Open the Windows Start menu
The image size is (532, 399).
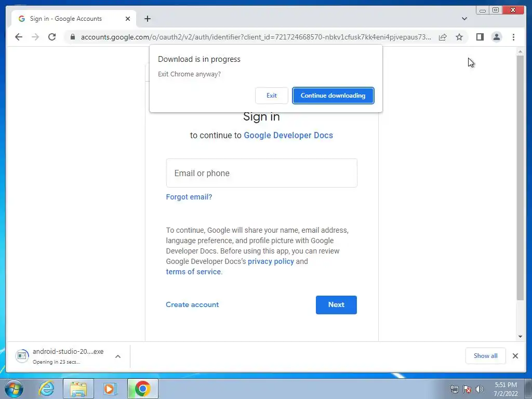pos(14,389)
